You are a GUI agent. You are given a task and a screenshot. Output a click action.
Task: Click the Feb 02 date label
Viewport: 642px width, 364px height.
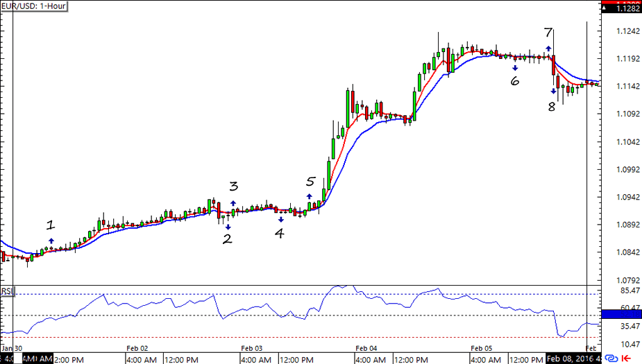pyautogui.click(x=137, y=349)
